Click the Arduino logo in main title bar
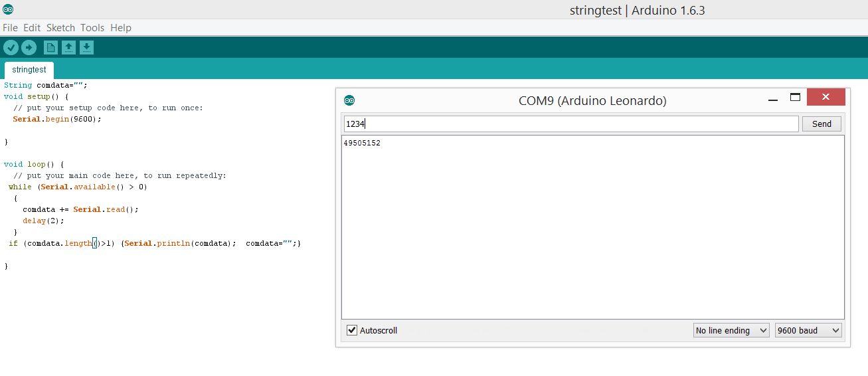 pos(8,9)
